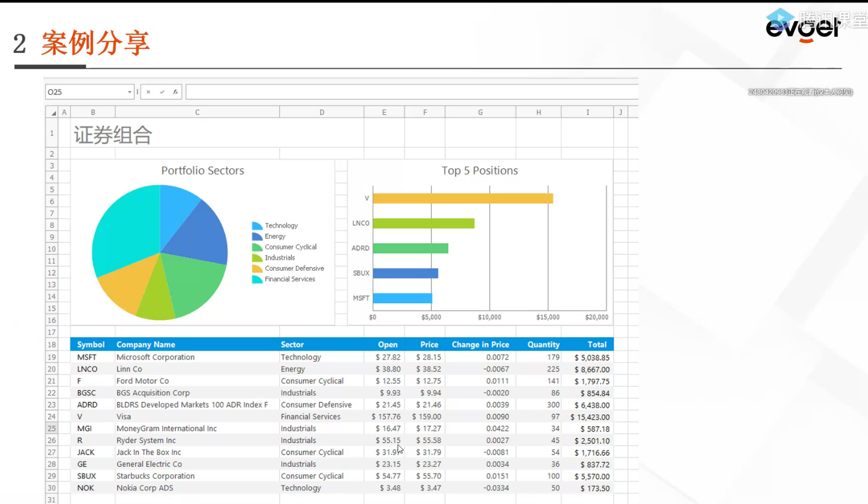The width and height of the screenshot is (868, 504).
Task: Click the teal Financial Services pie slice
Action: (x=128, y=228)
